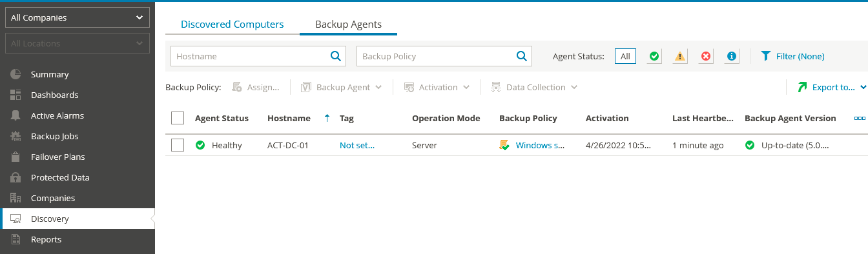Check the box for the ACT-DC-01 row

[178, 145]
